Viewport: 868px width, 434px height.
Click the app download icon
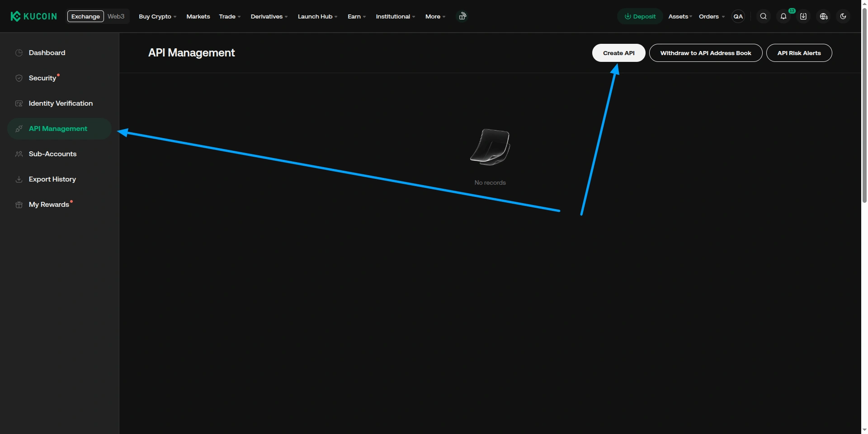click(803, 16)
